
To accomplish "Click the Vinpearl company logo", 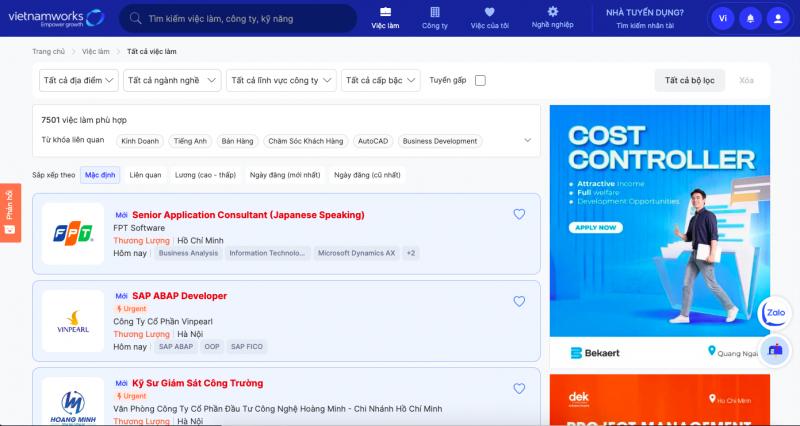I will pyautogui.click(x=73, y=321).
